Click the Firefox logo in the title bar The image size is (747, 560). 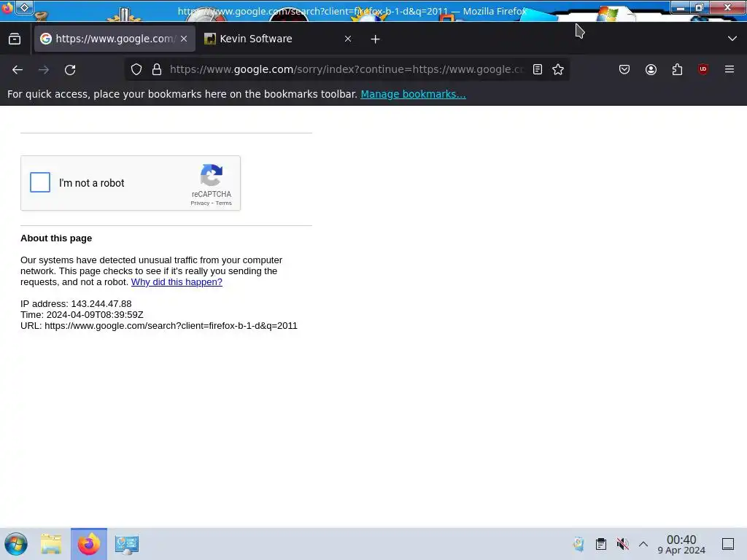7,8
